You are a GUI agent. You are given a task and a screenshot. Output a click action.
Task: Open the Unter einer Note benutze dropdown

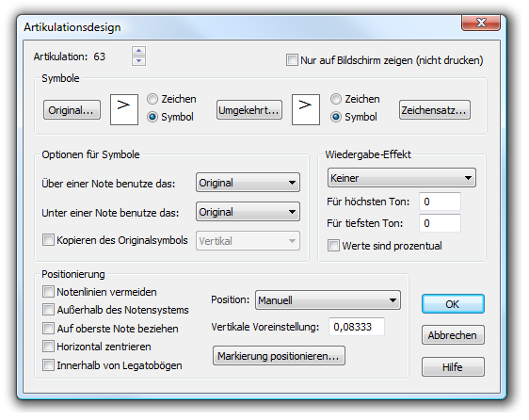click(x=248, y=212)
